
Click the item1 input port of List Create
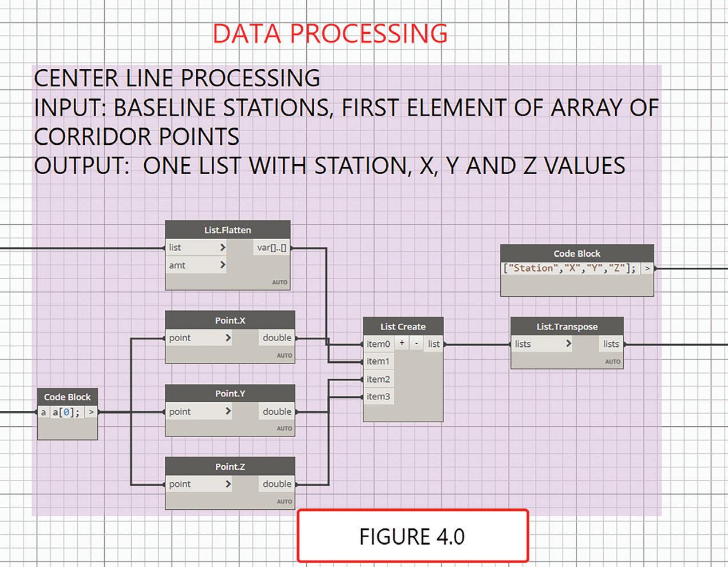(378, 361)
